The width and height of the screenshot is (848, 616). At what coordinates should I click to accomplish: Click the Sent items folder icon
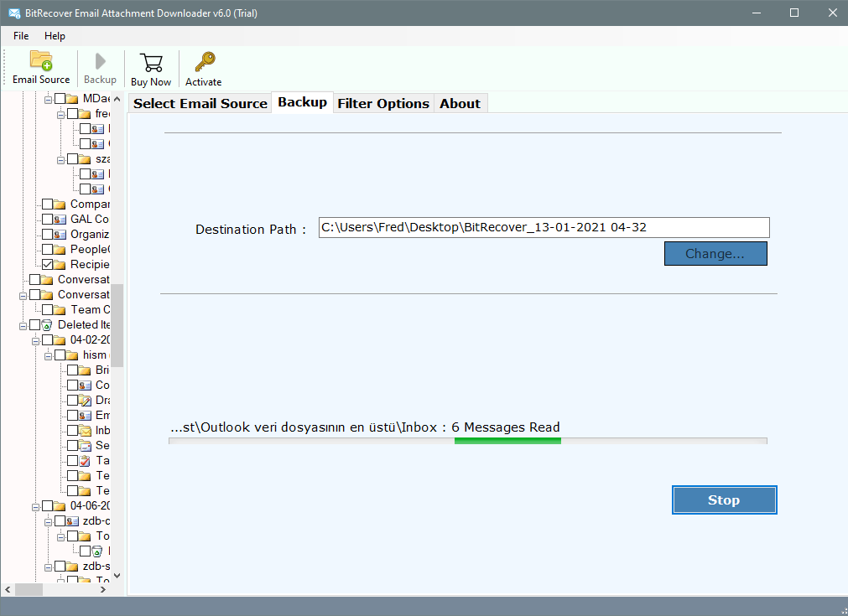click(x=86, y=446)
